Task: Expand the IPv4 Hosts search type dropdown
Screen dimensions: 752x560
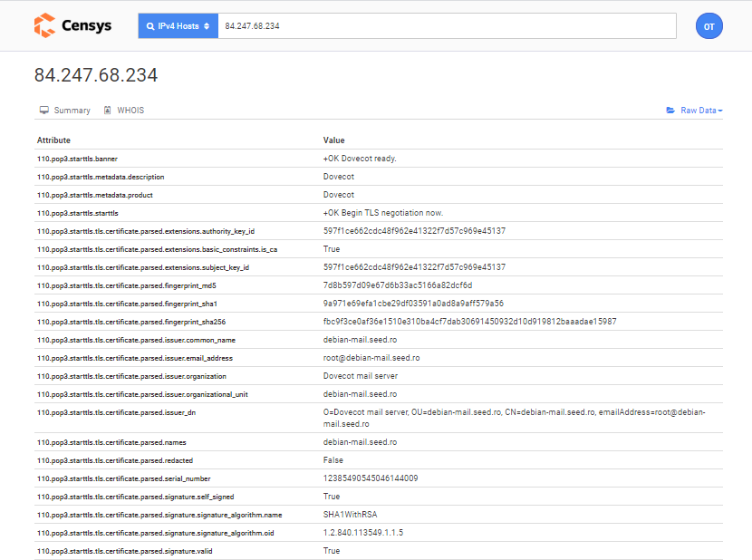Action: [x=178, y=26]
